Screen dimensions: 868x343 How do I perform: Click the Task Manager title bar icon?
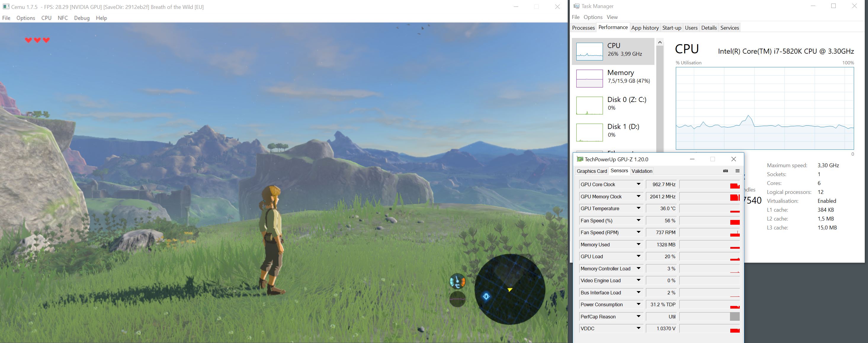[x=577, y=6]
